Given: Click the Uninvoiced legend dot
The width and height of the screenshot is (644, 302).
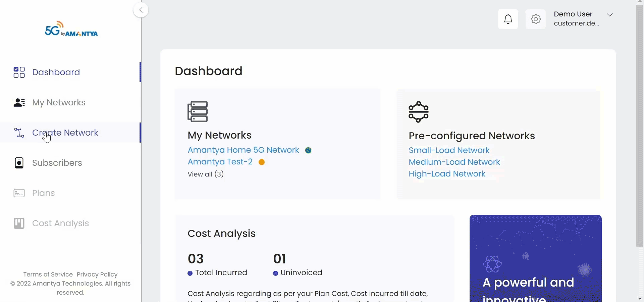Looking at the screenshot, I should [x=276, y=273].
